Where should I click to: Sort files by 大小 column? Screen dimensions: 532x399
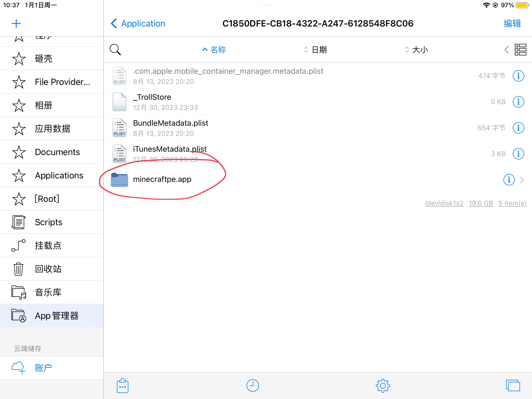[x=416, y=50]
